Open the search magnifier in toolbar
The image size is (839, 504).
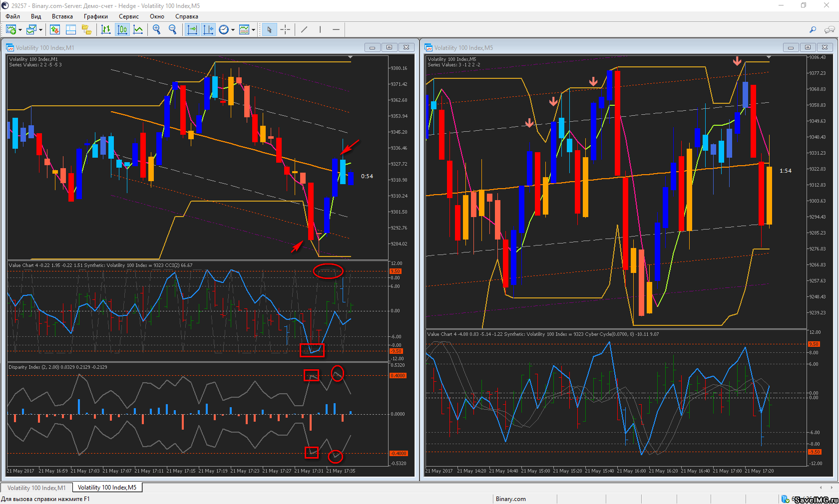(x=813, y=30)
